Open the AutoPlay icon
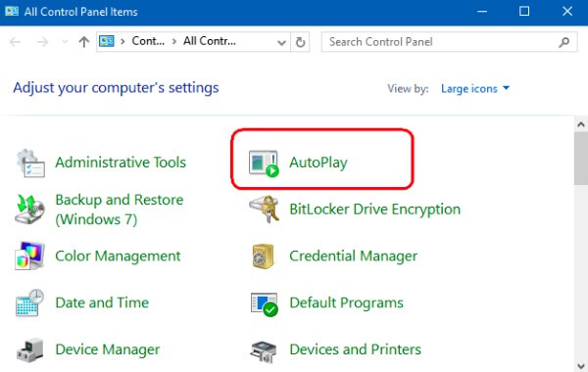The width and height of the screenshot is (588, 372). click(x=264, y=163)
